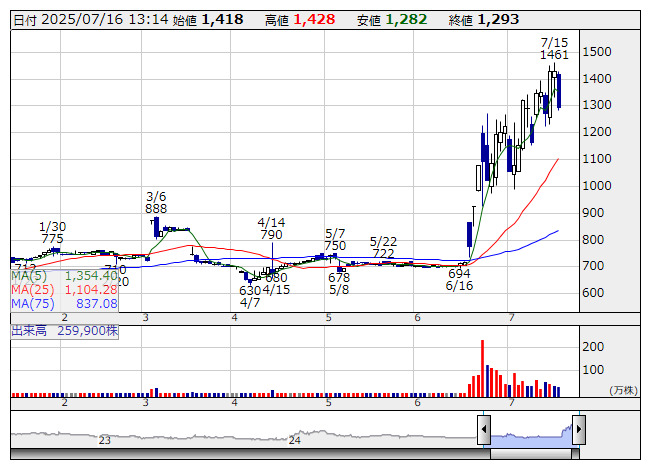Viewport: 653px width, 470px height.
Task: Click the left range handle arrow in navigator
Action: [x=484, y=431]
